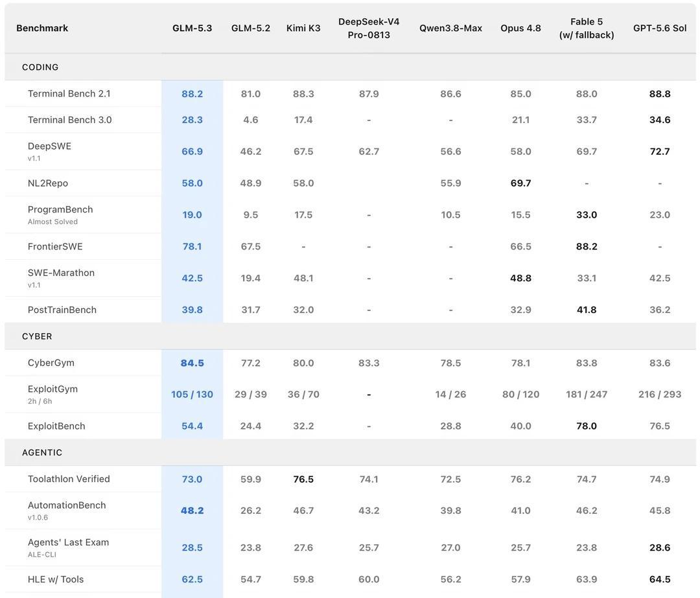Select the Terminal Bench 2.1 row label

pos(69,94)
